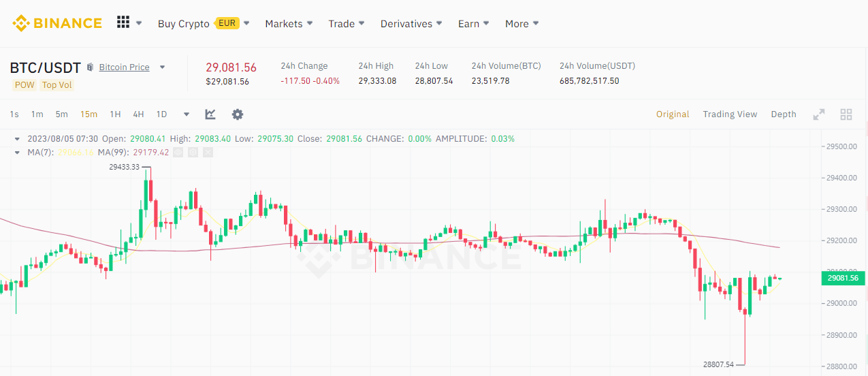The height and width of the screenshot is (376, 868).
Task: Select the 1s interval
Action: click(14, 114)
